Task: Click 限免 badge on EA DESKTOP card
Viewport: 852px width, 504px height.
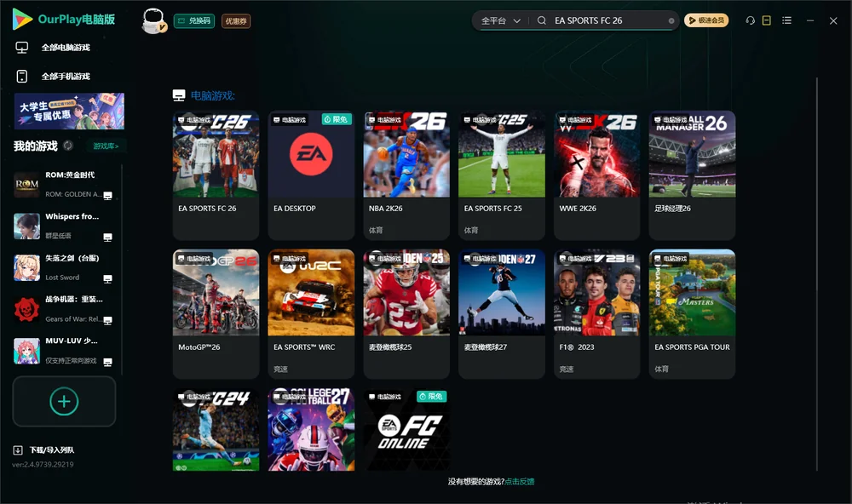Action: click(x=337, y=119)
